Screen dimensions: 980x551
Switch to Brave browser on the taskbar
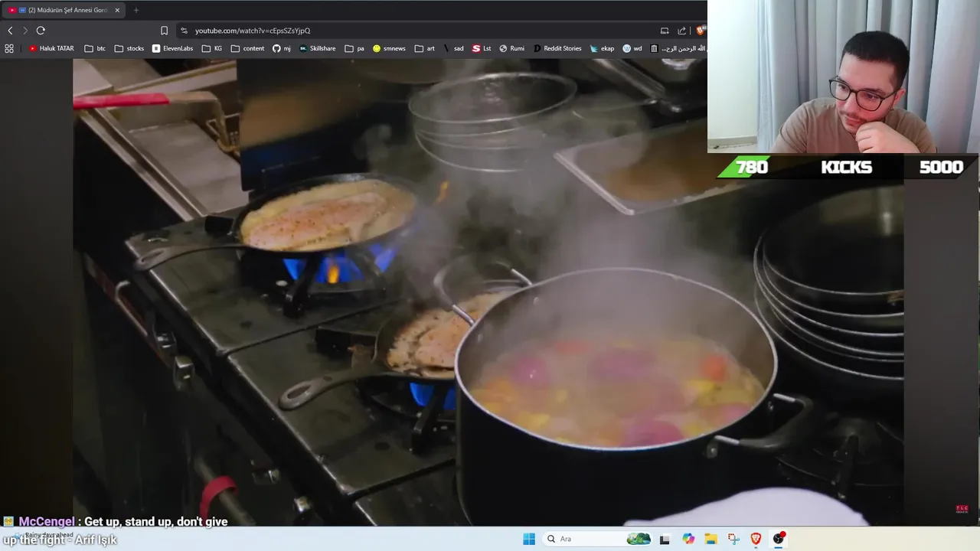pyautogui.click(x=756, y=539)
